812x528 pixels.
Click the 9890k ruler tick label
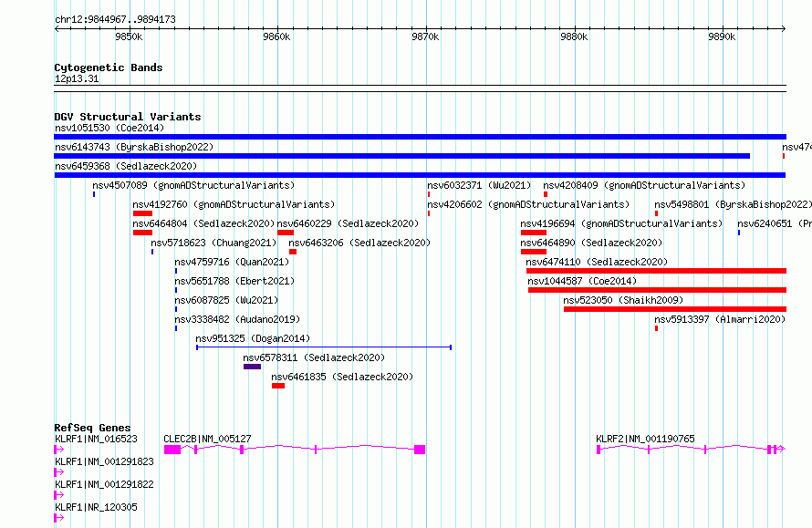click(x=722, y=36)
